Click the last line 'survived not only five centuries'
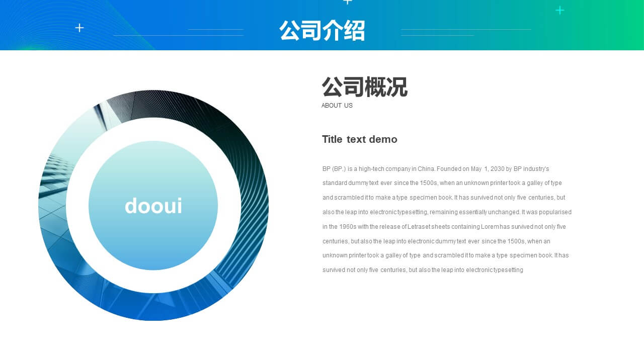 [x=423, y=270]
